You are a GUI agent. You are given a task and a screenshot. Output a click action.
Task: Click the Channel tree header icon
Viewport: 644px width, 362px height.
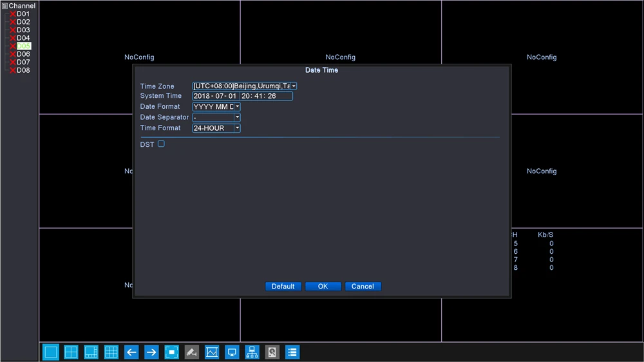[x=5, y=6]
